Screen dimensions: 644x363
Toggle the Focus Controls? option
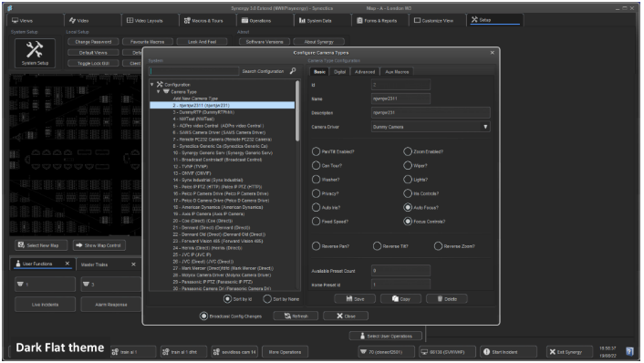point(408,222)
